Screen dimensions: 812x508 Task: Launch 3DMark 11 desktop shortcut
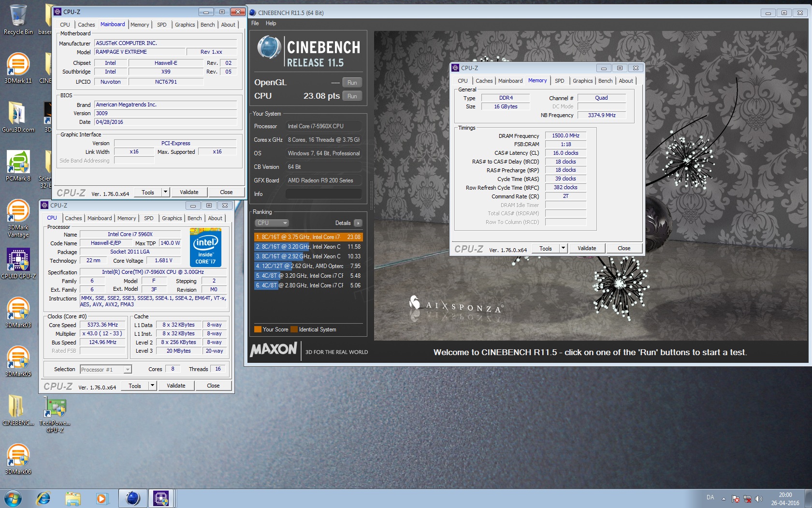pyautogui.click(x=18, y=68)
